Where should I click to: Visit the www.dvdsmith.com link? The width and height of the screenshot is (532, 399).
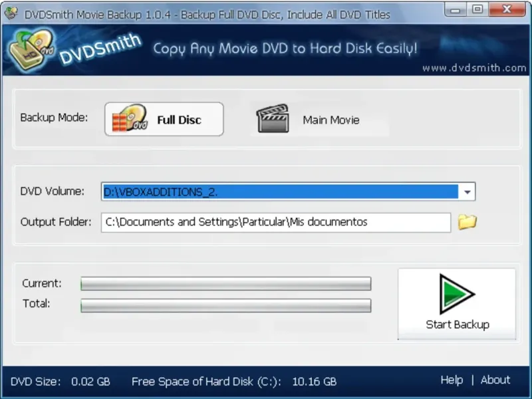474,68
